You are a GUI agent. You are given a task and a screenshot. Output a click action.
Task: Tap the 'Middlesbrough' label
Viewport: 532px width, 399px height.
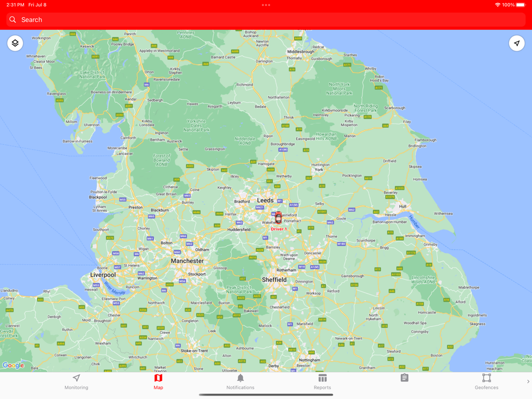point(301,52)
